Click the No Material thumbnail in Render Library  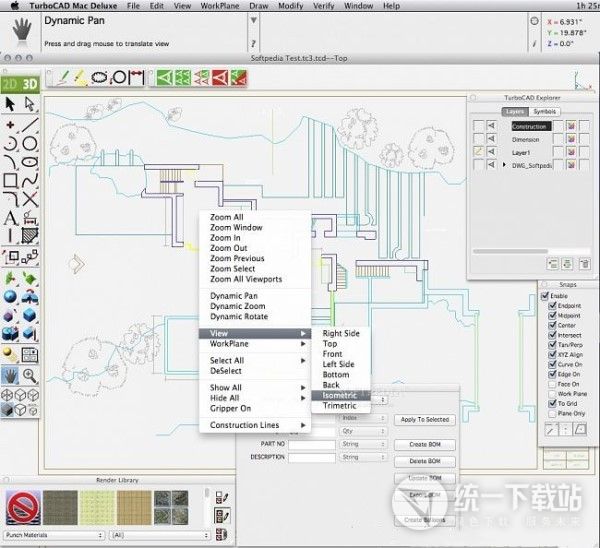pyautogui.click(x=23, y=507)
